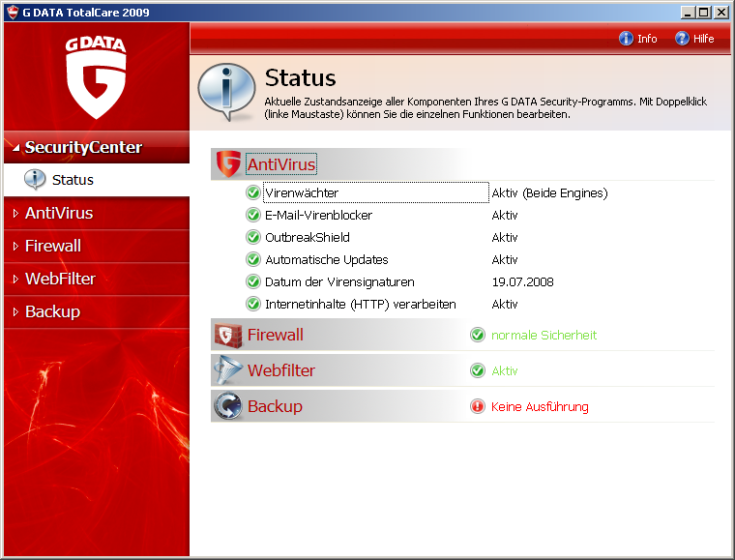Click Aktiv value for Automatische Updates
This screenshot has height=560, width=735.
[505, 259]
